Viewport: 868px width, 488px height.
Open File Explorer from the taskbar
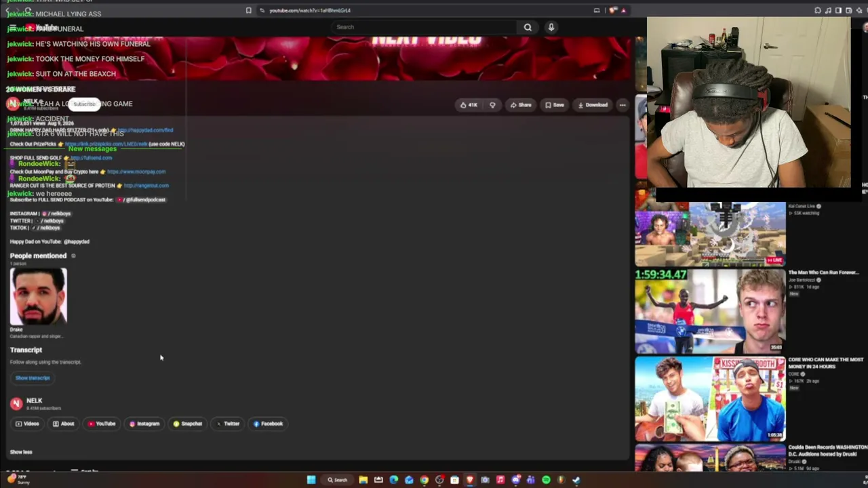(x=363, y=480)
